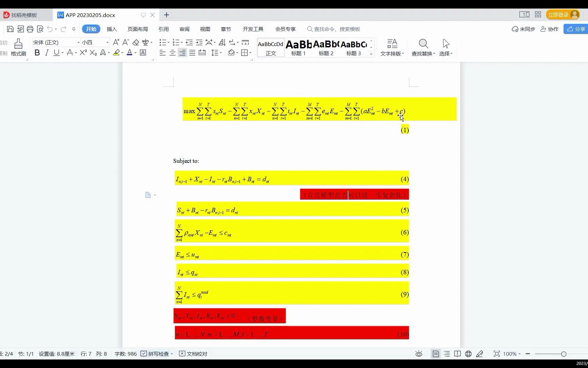Click the font color swatch
This screenshot has height=368, width=588.
point(129,52)
